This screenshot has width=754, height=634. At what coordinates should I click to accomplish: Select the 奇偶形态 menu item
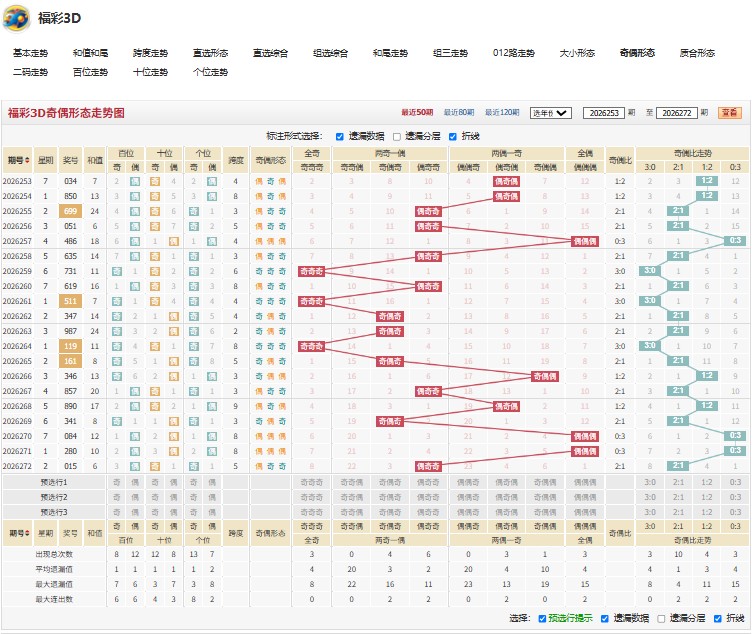(638, 53)
